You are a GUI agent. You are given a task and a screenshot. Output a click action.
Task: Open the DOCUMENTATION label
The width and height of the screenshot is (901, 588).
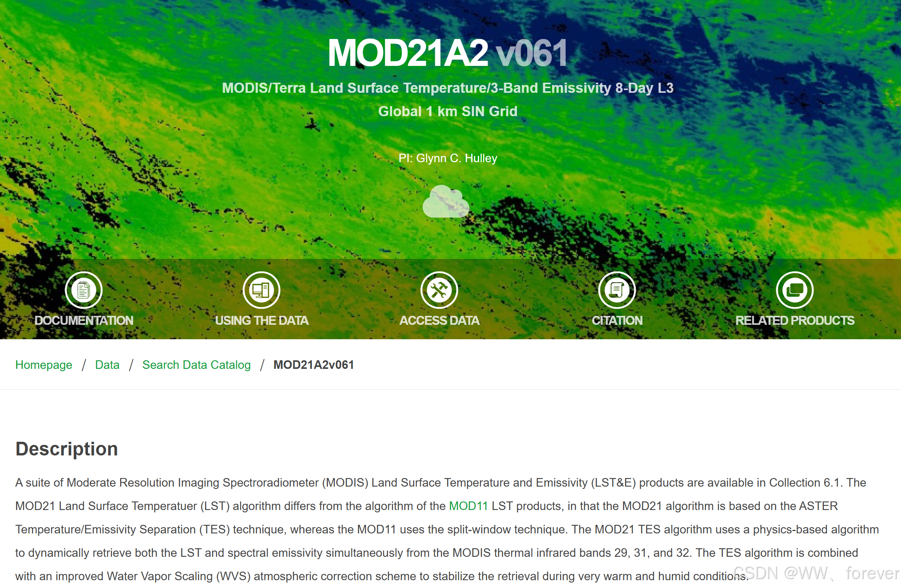pyautogui.click(x=84, y=321)
